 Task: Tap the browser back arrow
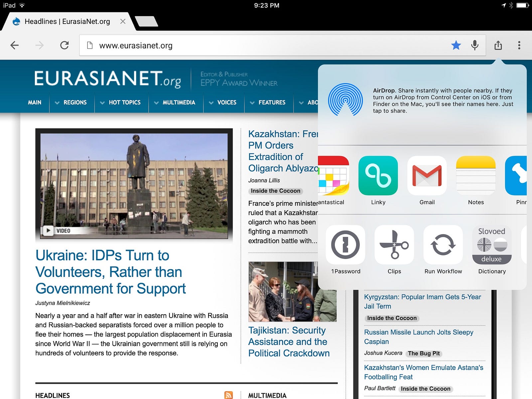pyautogui.click(x=14, y=45)
